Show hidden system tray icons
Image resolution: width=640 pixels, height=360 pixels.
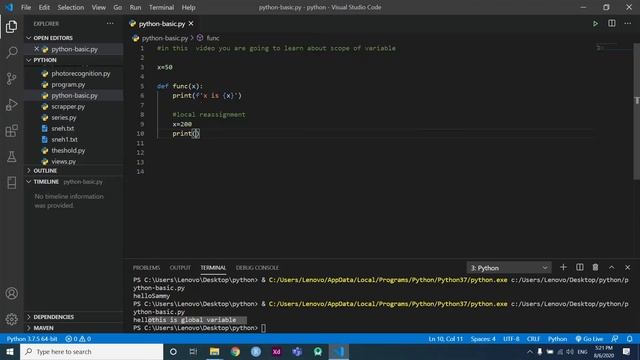pos(529,351)
